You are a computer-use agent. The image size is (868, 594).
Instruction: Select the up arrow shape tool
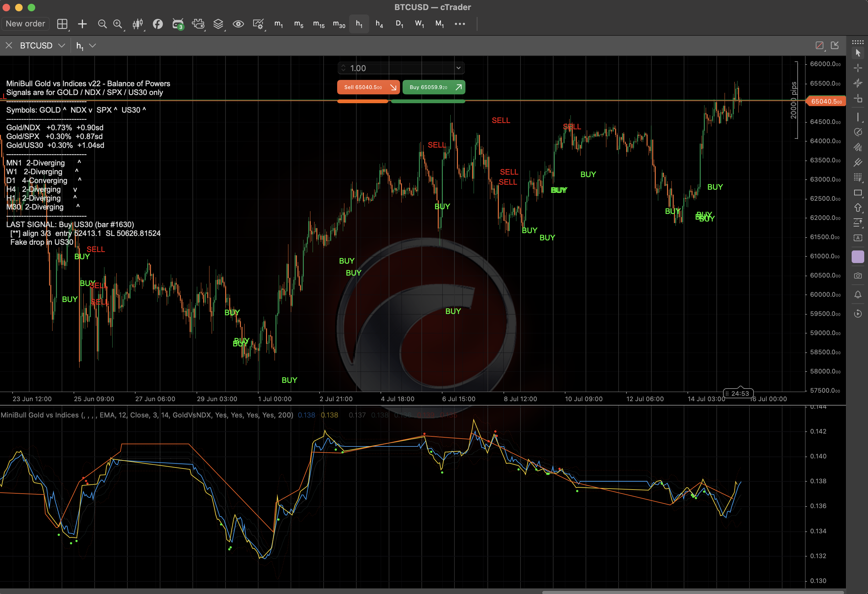click(858, 208)
